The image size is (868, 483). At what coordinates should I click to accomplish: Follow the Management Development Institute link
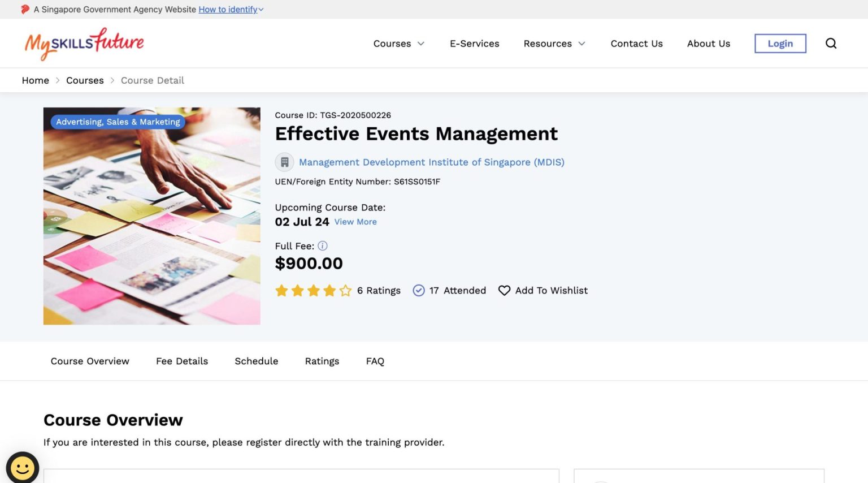(432, 162)
